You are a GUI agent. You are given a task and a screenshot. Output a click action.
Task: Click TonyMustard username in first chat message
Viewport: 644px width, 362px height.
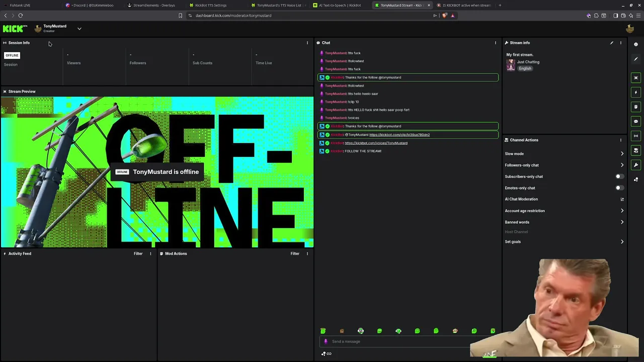(335, 53)
